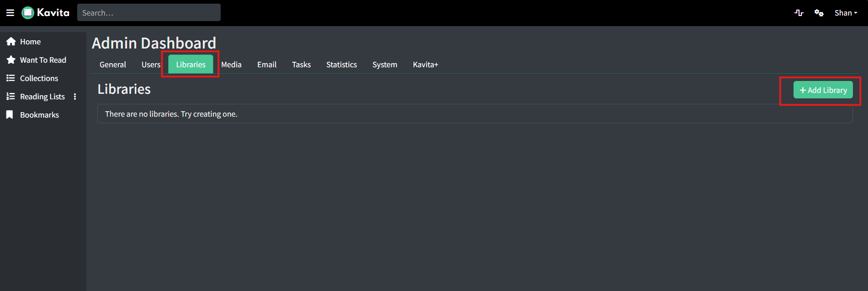Click the Want To Read star icon
868x291 pixels.
point(11,60)
